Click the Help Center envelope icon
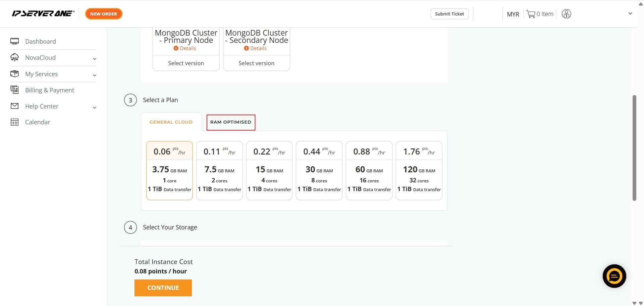Screen dimensions: 644x306 (x=14, y=106)
